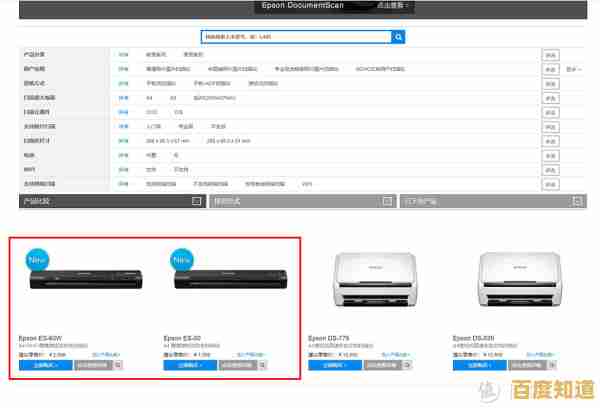Expand the 排序方式 panel bar

[301, 201]
